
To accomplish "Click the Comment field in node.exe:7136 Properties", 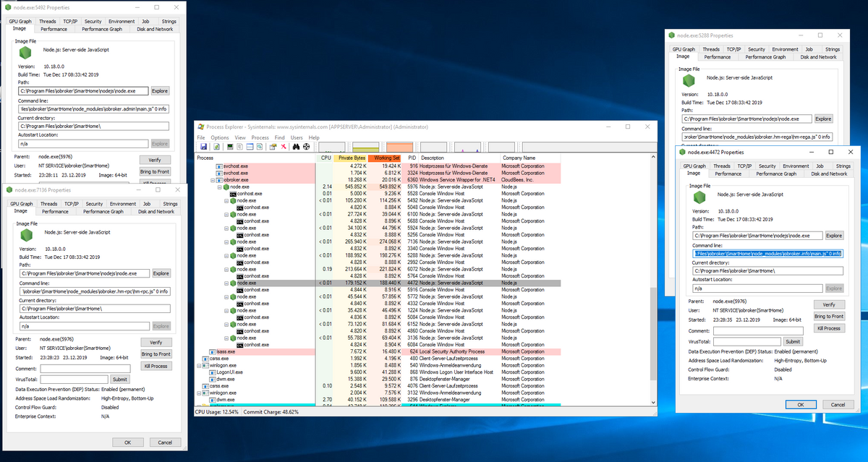I will pos(85,368).
